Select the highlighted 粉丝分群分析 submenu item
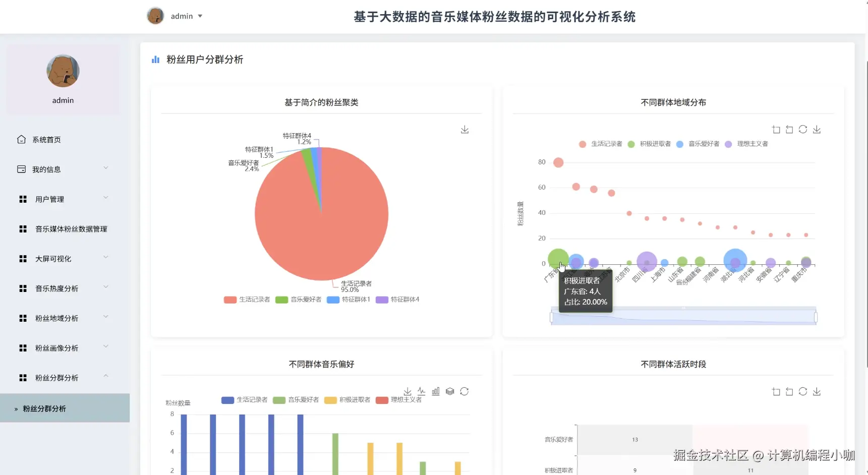 [65, 408]
